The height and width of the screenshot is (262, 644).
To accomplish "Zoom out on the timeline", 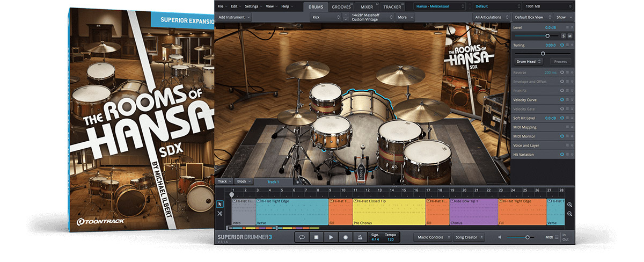I will point(569,214).
